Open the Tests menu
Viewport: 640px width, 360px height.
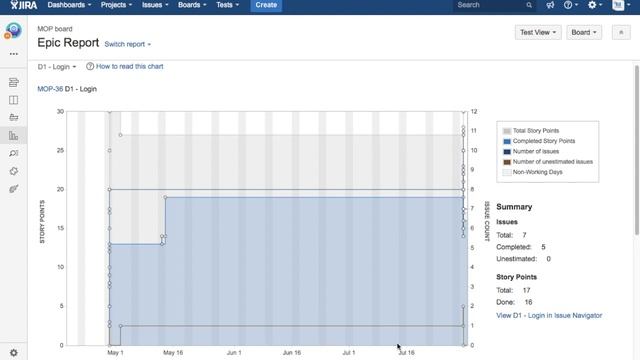pyautogui.click(x=227, y=5)
